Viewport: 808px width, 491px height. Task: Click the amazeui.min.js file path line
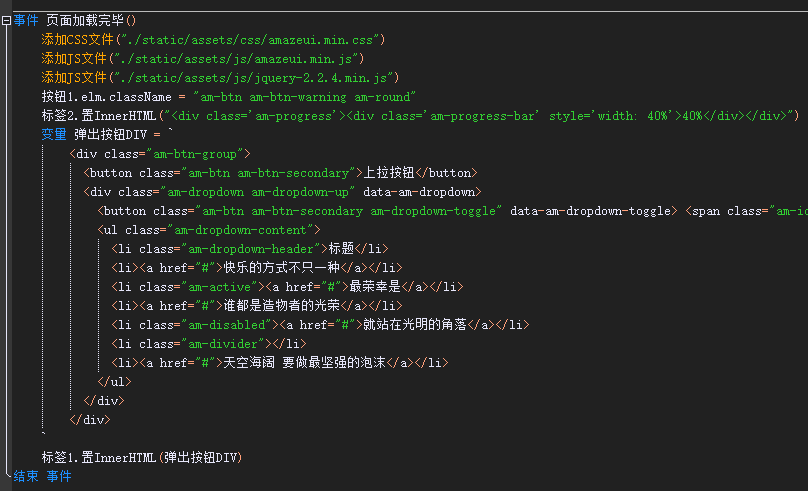(x=203, y=59)
